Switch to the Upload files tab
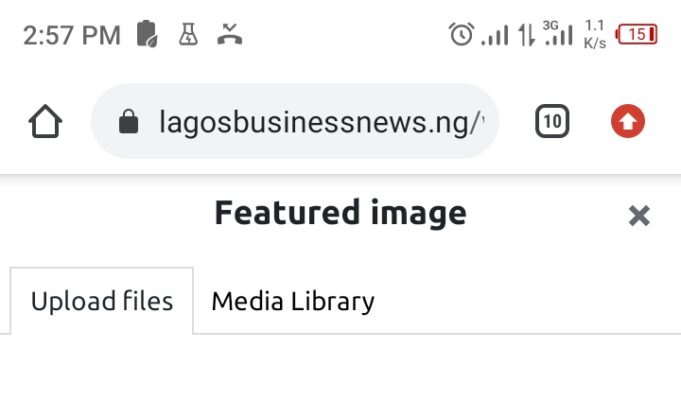 coord(102,301)
